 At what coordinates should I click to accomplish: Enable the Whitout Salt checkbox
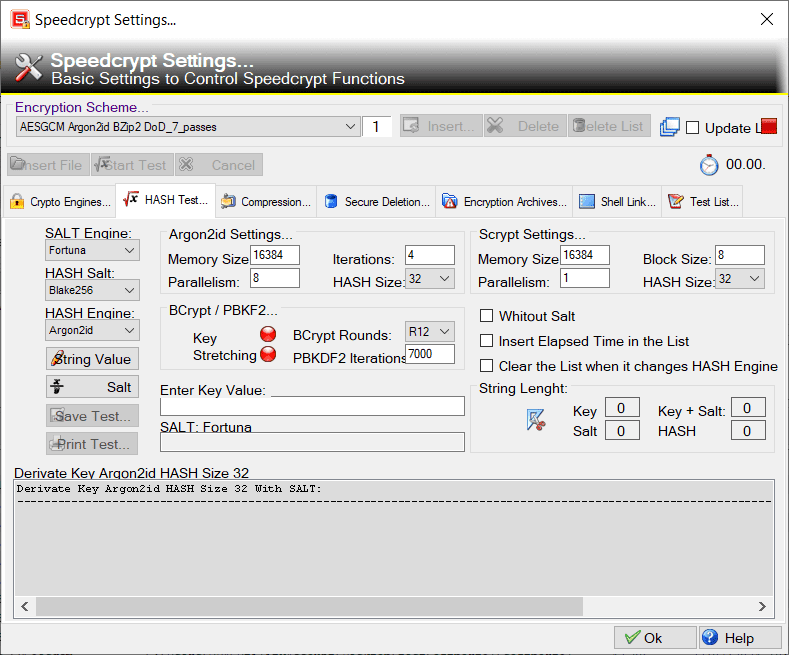pyautogui.click(x=486, y=316)
